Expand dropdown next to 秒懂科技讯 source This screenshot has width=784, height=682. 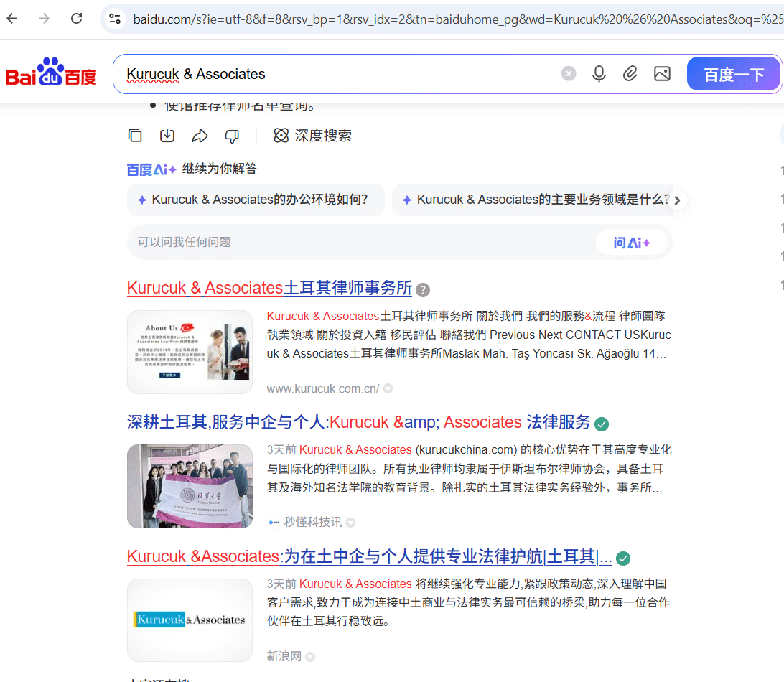pos(350,523)
